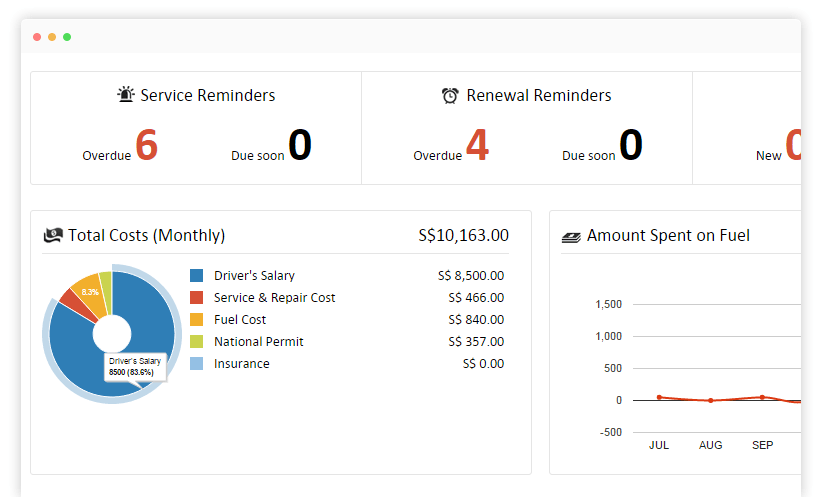Click the Service & Repair Cost red swatch
Screen dimensions: 821x497
(x=196, y=297)
